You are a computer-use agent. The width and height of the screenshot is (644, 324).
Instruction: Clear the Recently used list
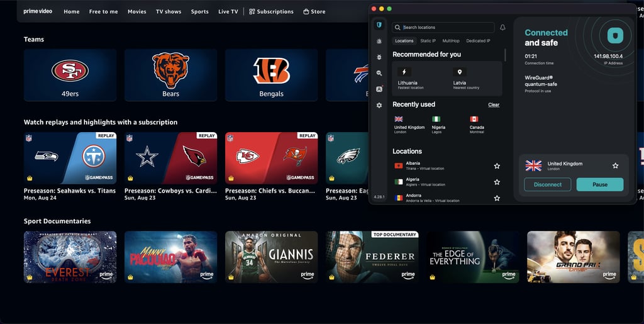click(494, 104)
